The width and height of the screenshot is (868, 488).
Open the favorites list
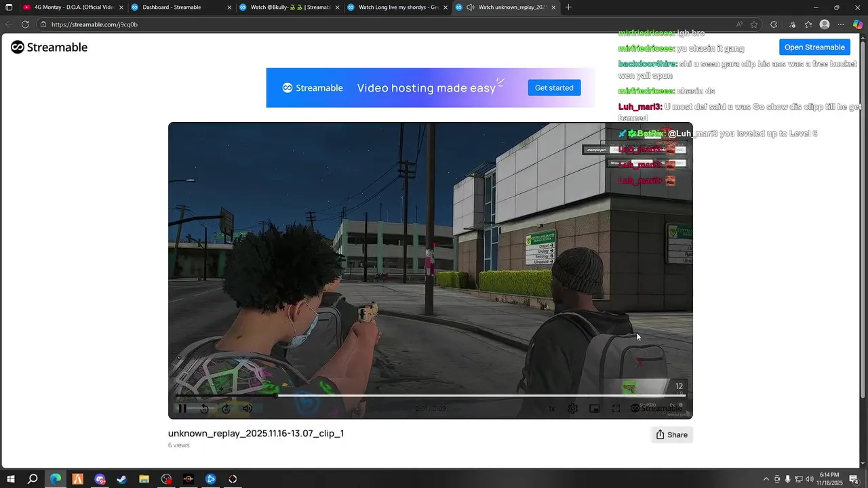[808, 24]
